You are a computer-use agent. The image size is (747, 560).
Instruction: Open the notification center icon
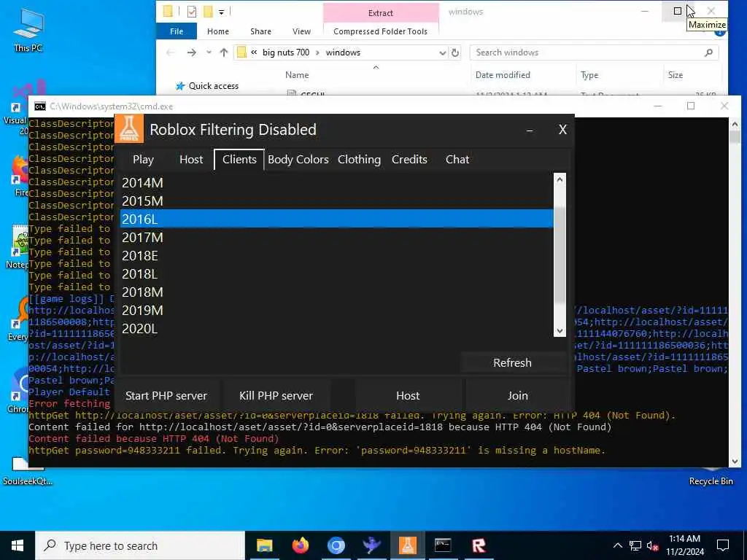pyautogui.click(x=723, y=545)
